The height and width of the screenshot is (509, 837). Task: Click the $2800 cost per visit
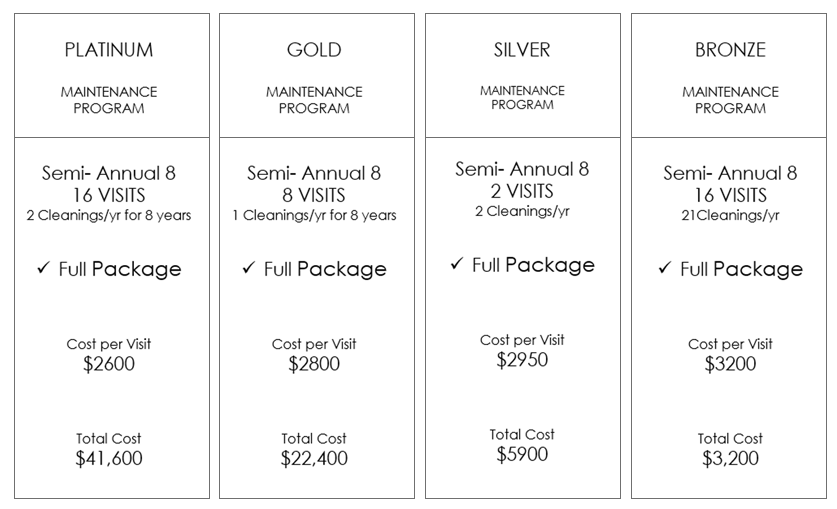pos(314,364)
